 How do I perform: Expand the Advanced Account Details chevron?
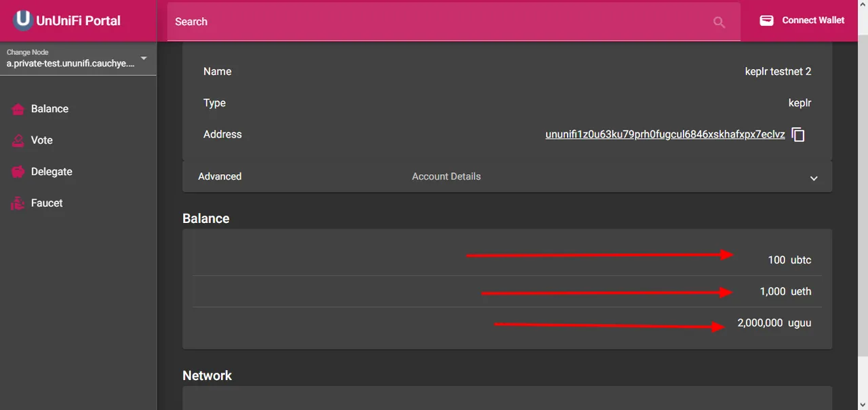pos(814,178)
